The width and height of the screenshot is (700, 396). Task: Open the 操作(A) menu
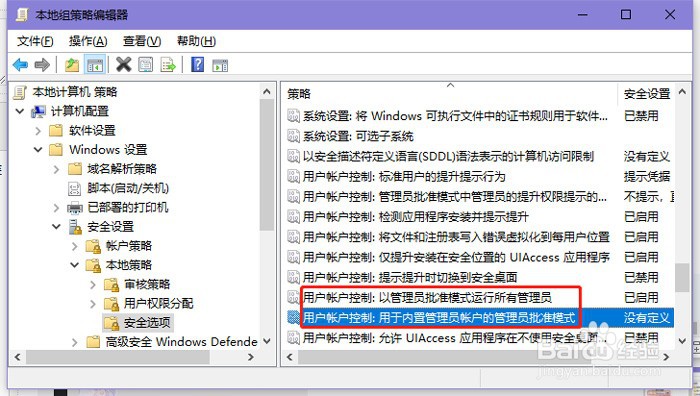(88, 41)
